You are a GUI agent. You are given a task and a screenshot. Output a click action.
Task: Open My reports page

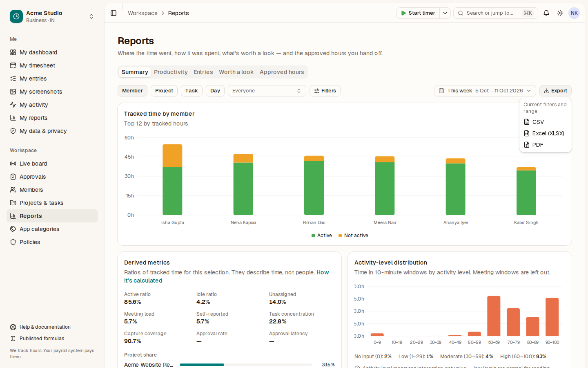[52, 118]
